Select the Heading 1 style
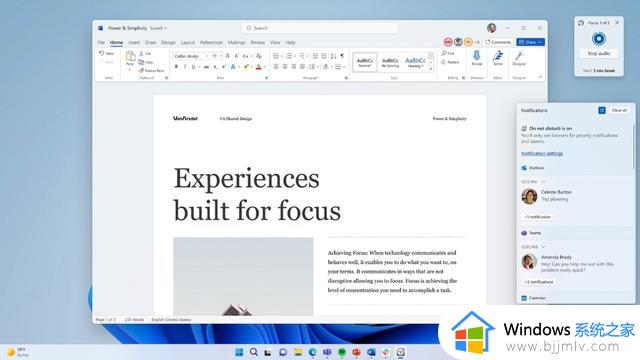Viewport: 640px width, 360px height. 415,62
